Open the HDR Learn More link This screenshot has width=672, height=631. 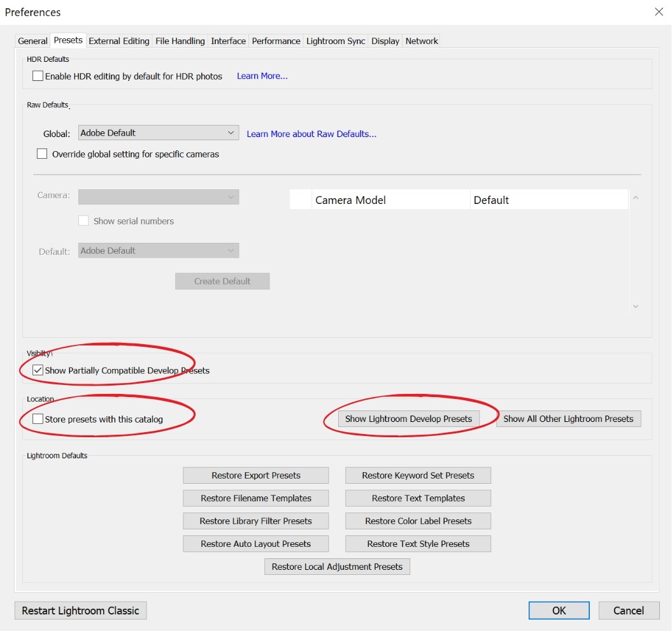coord(262,76)
